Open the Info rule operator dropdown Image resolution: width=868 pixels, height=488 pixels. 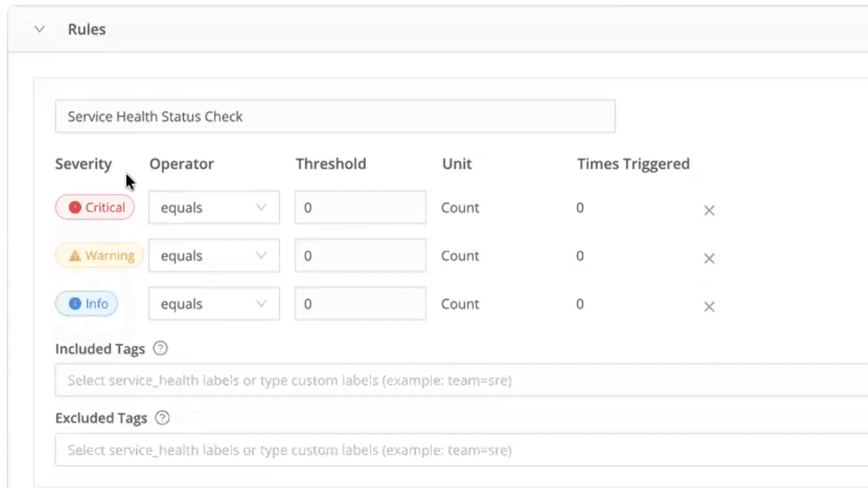click(214, 304)
